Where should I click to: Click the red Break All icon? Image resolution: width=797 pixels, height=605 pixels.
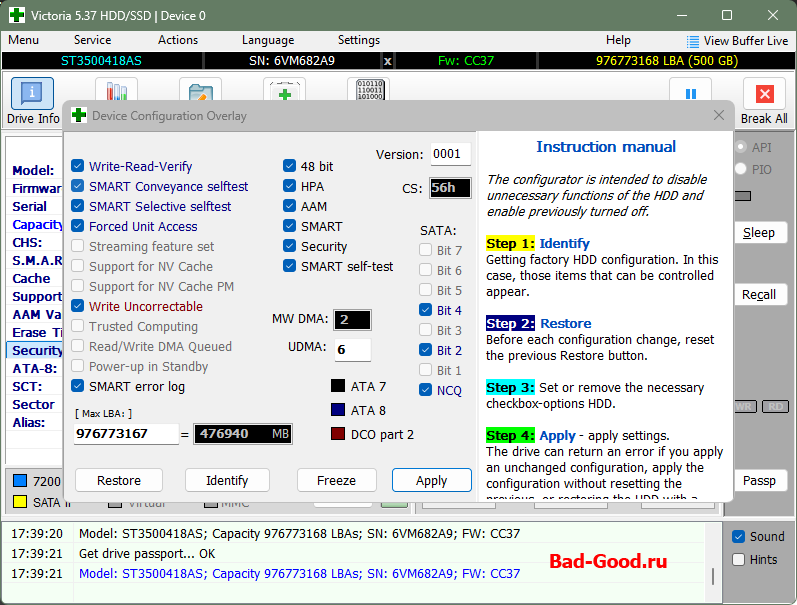coord(764,95)
